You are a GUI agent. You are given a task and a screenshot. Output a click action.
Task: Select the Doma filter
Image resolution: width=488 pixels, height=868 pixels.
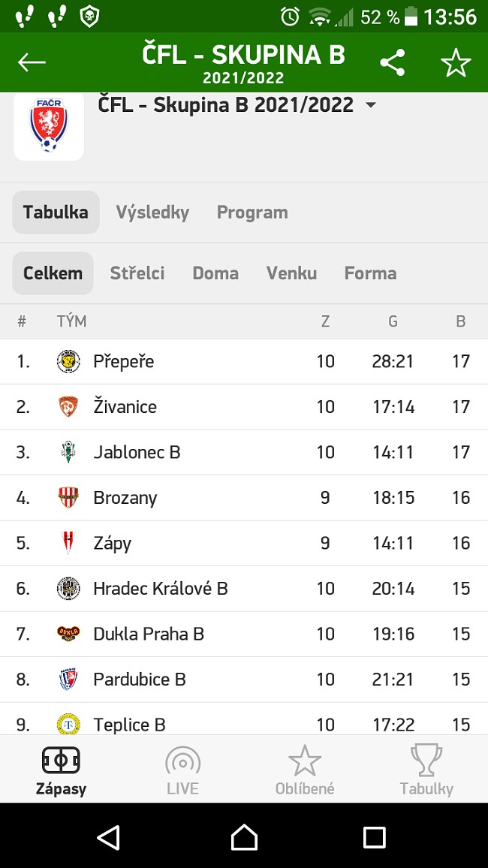(x=215, y=273)
